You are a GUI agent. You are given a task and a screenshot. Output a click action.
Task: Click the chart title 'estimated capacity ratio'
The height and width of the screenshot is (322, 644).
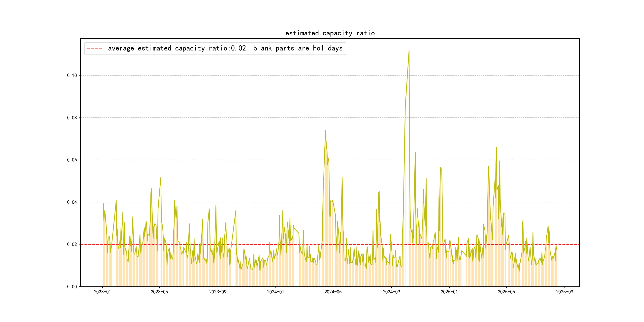[x=330, y=33]
